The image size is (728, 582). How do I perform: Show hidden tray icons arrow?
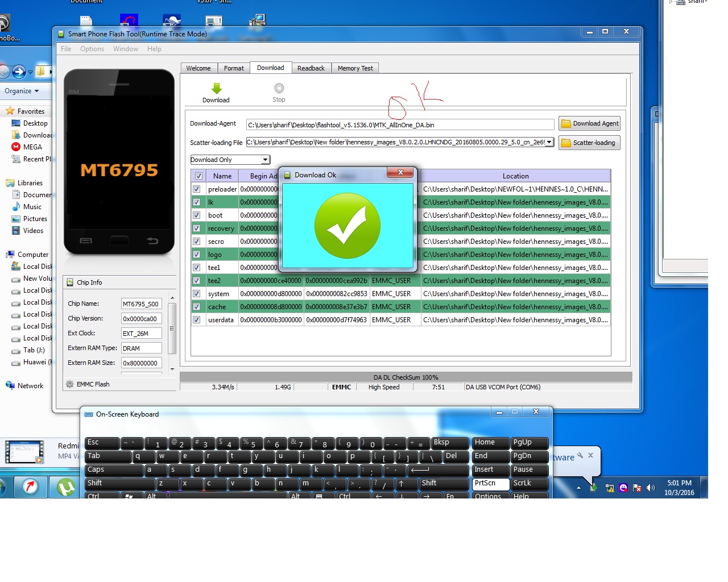point(579,488)
